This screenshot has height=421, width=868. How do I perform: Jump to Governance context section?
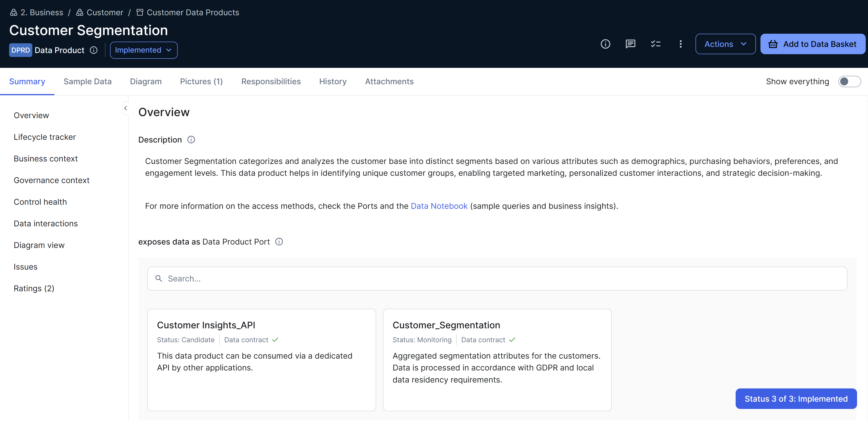[x=51, y=180]
